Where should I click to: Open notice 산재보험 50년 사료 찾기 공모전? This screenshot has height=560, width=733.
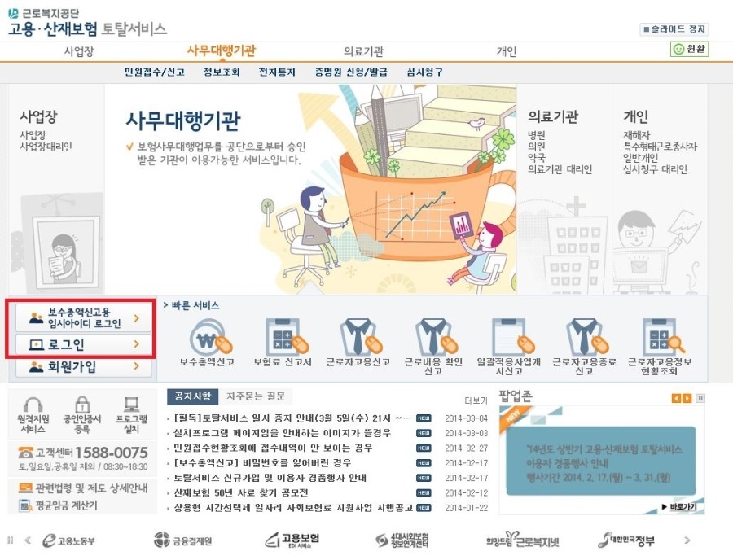241,492
